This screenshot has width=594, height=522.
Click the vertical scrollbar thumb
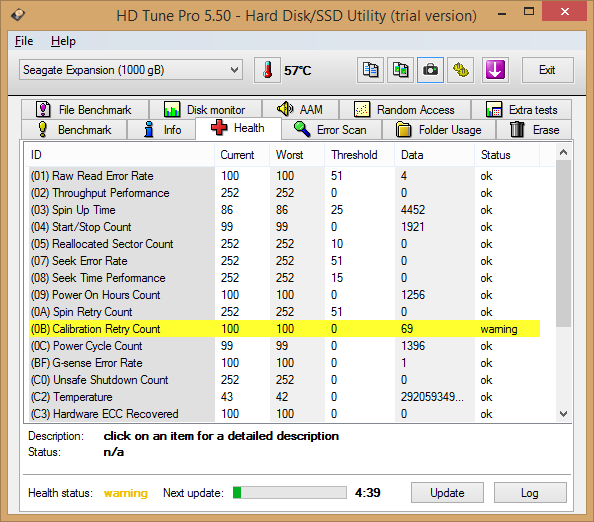pyautogui.click(x=564, y=243)
